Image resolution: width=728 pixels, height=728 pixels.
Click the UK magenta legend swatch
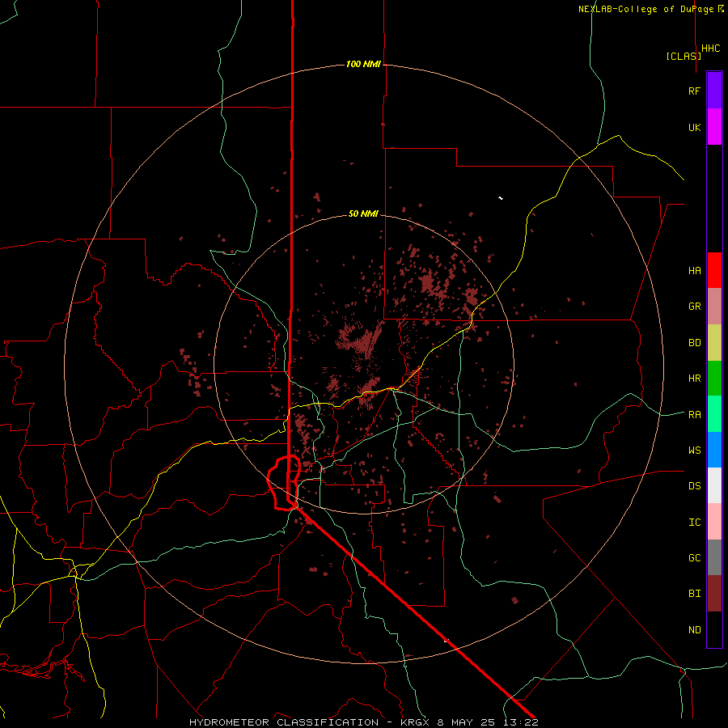tap(714, 127)
